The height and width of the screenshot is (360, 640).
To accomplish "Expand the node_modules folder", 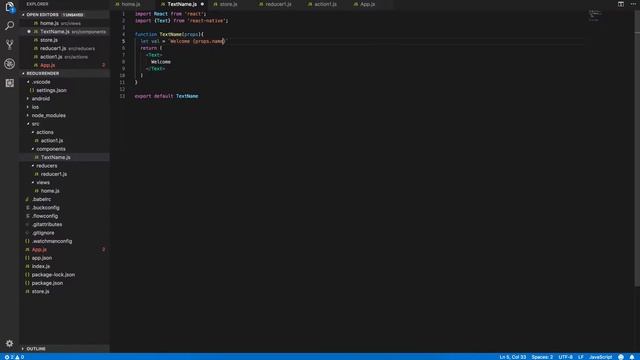I will pos(64,116).
